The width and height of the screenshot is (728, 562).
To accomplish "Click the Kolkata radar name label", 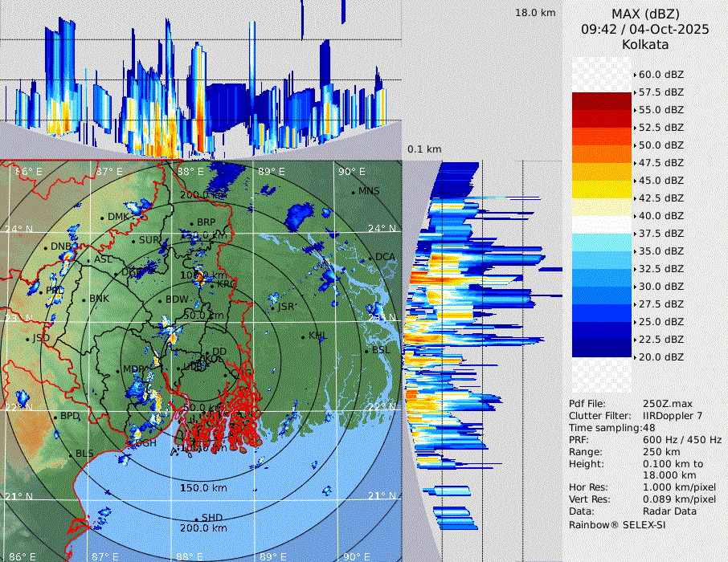I will click(645, 45).
